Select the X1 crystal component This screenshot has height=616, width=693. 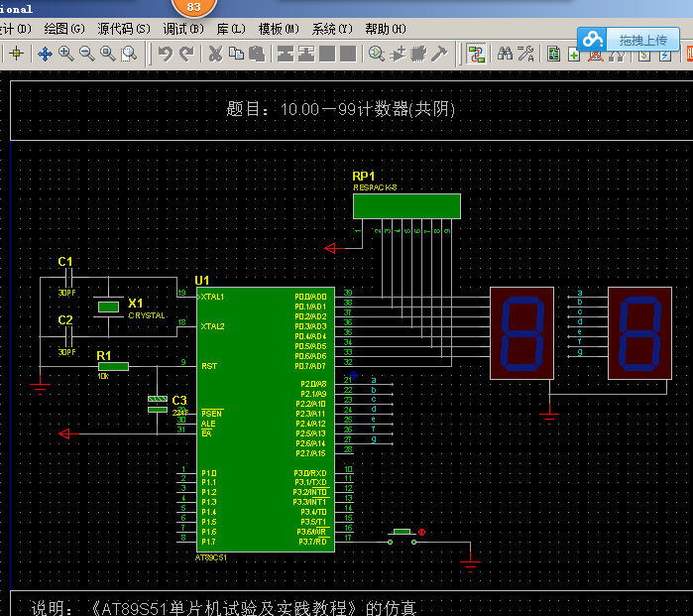(x=108, y=307)
